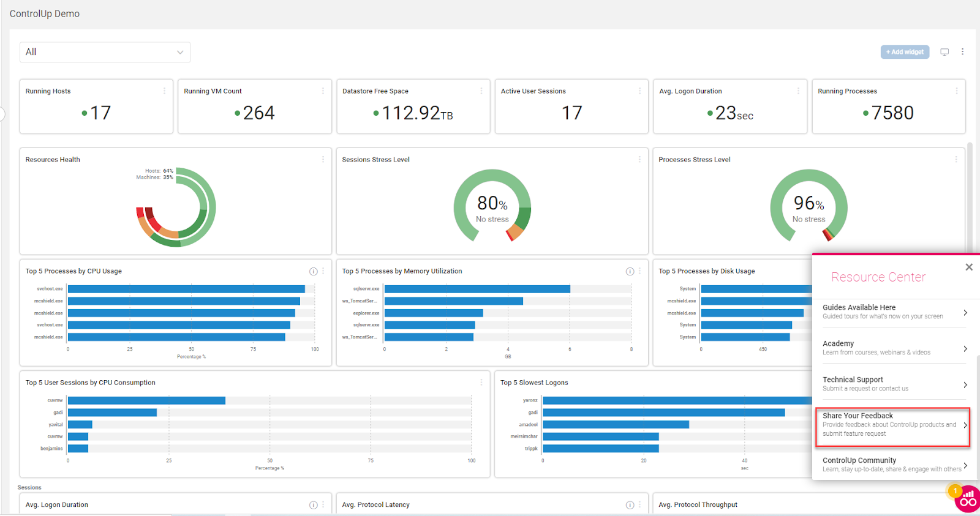The image size is (980, 516).
Task: Expand the ControlUp Community chevron
Action: click(x=965, y=466)
